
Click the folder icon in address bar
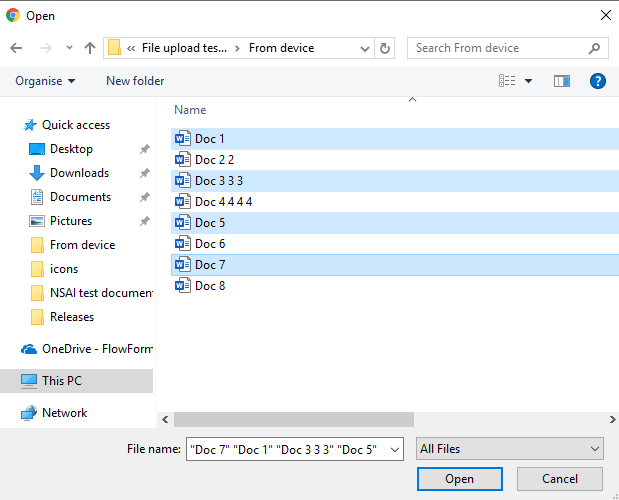(x=114, y=48)
